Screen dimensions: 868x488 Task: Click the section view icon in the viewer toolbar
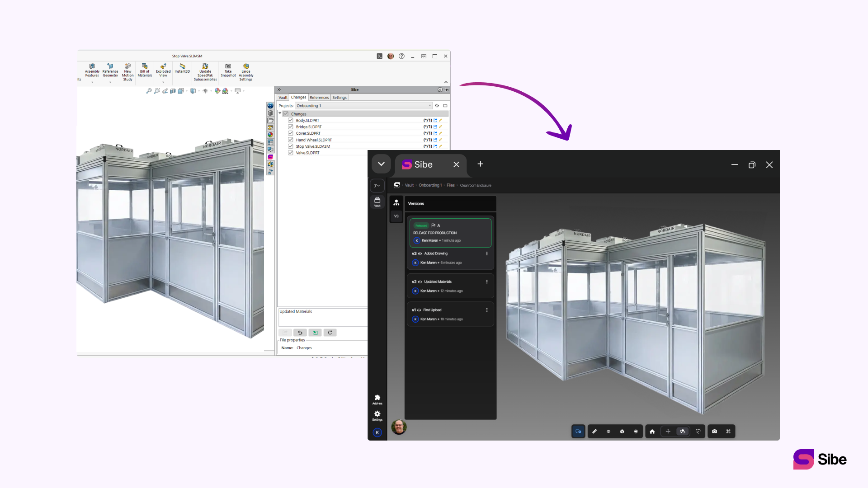(609, 432)
